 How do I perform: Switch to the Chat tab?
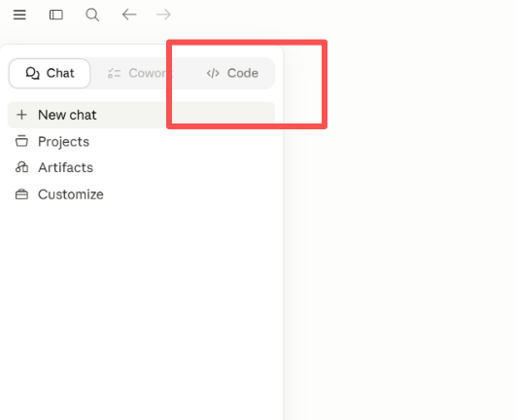(x=50, y=73)
